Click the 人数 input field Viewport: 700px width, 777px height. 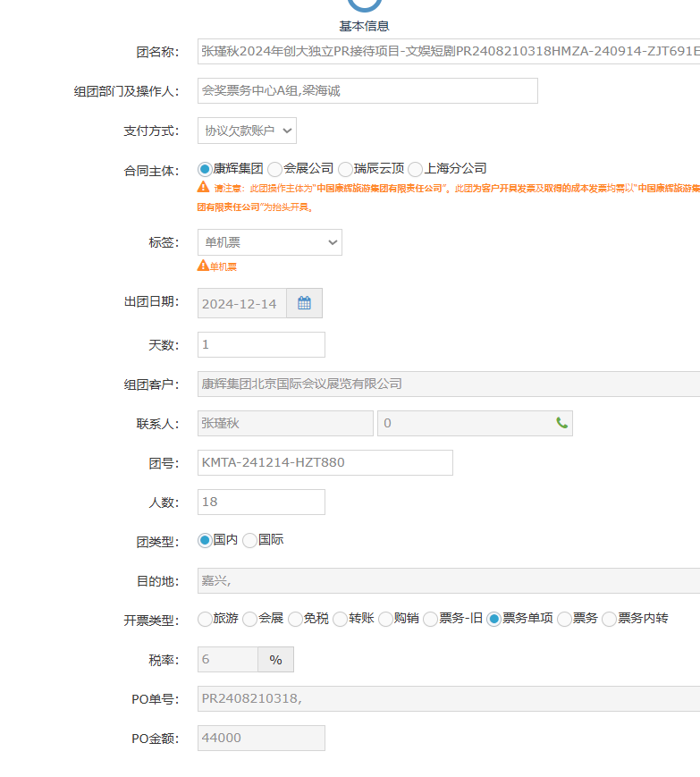pyautogui.click(x=261, y=502)
